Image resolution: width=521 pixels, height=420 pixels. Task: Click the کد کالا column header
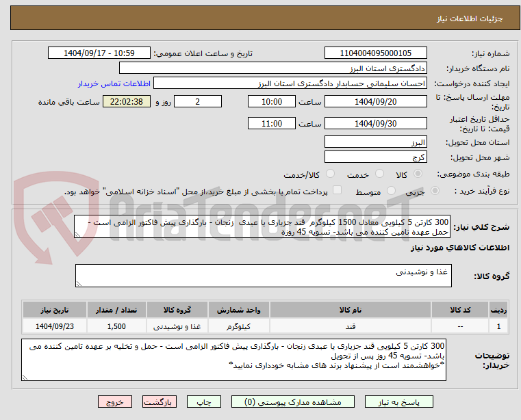[x=460, y=310]
